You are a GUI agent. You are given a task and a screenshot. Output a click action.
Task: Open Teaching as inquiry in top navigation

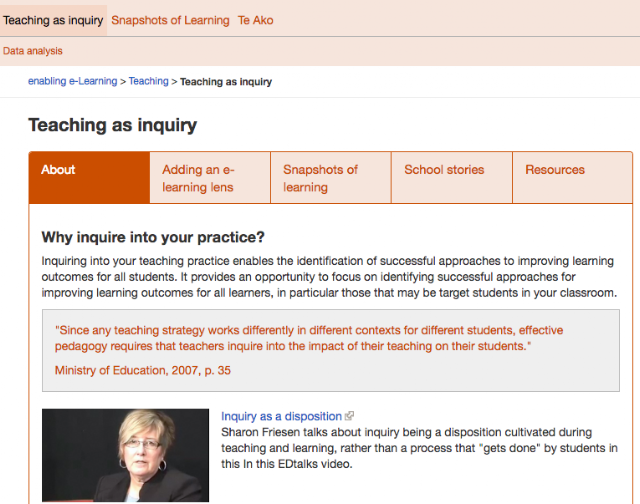53,20
